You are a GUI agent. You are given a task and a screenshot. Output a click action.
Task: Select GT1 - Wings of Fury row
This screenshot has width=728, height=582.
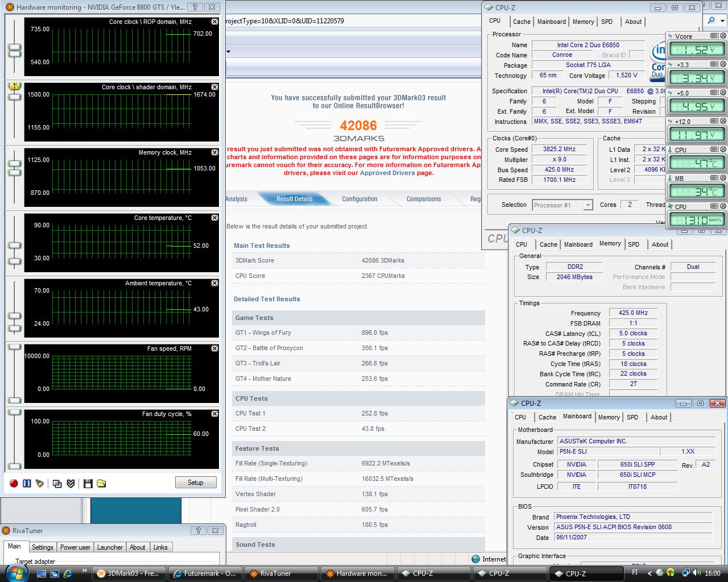(x=358, y=332)
